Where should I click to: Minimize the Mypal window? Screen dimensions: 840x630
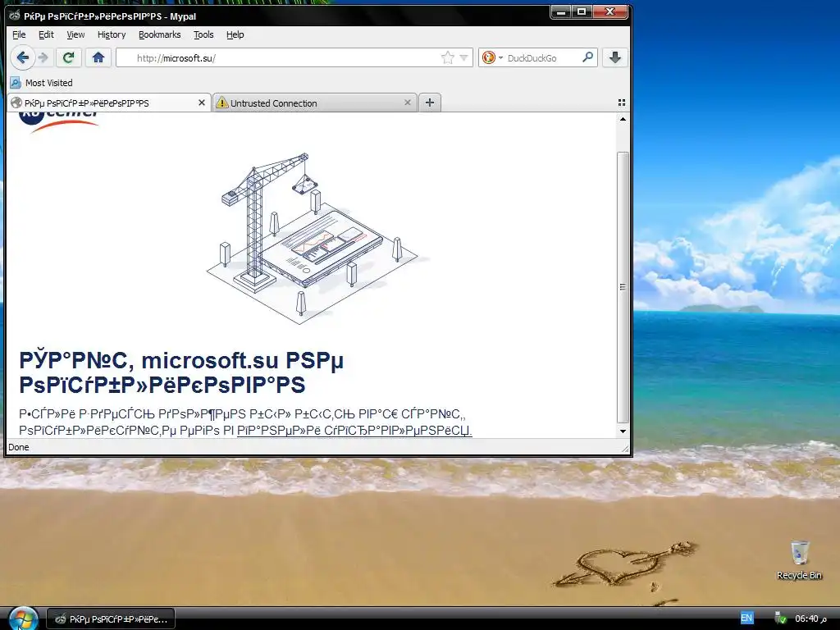[x=560, y=11]
